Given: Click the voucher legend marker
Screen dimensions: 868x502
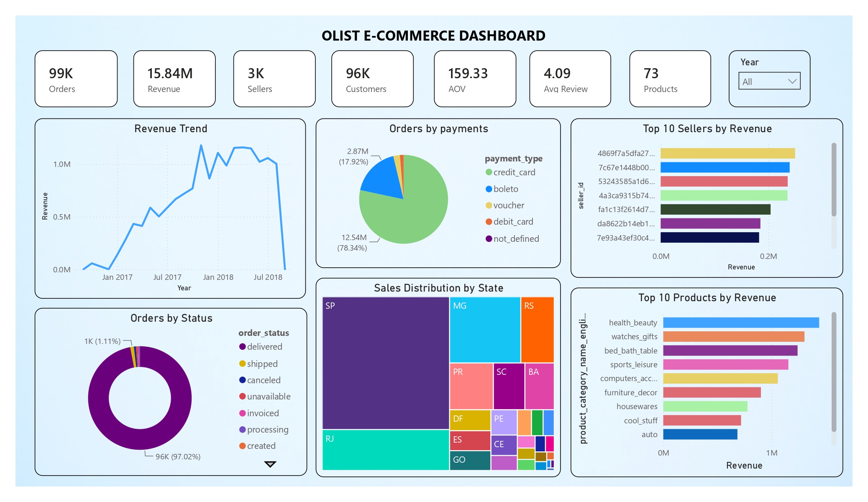Looking at the screenshot, I should (x=489, y=205).
